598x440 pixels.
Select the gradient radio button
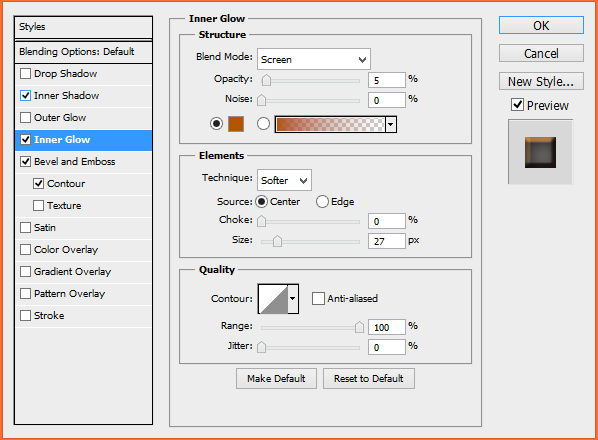point(263,124)
